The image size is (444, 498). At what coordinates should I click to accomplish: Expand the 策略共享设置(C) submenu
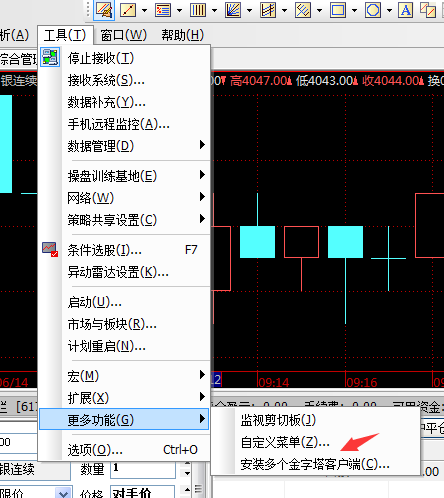[x=124, y=220]
